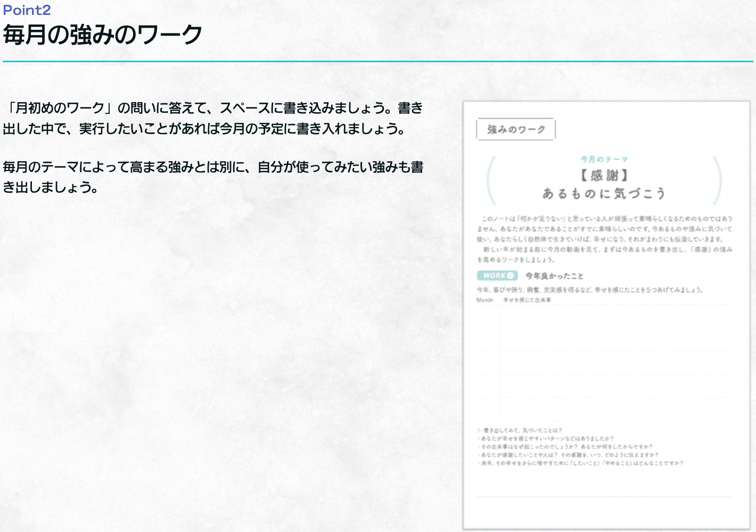The height and width of the screenshot is (532, 756).
Task: Click the paragraph beginning 毎月のテーマによって
Action: click(213, 177)
